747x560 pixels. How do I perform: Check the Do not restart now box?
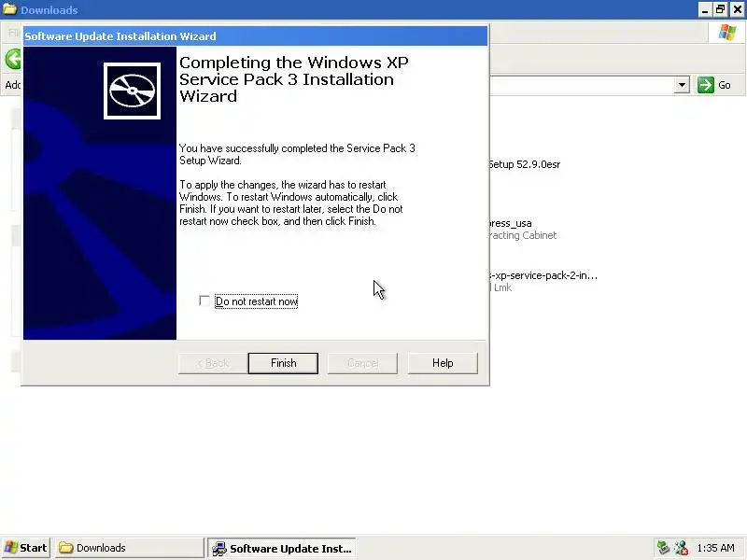[x=204, y=301]
